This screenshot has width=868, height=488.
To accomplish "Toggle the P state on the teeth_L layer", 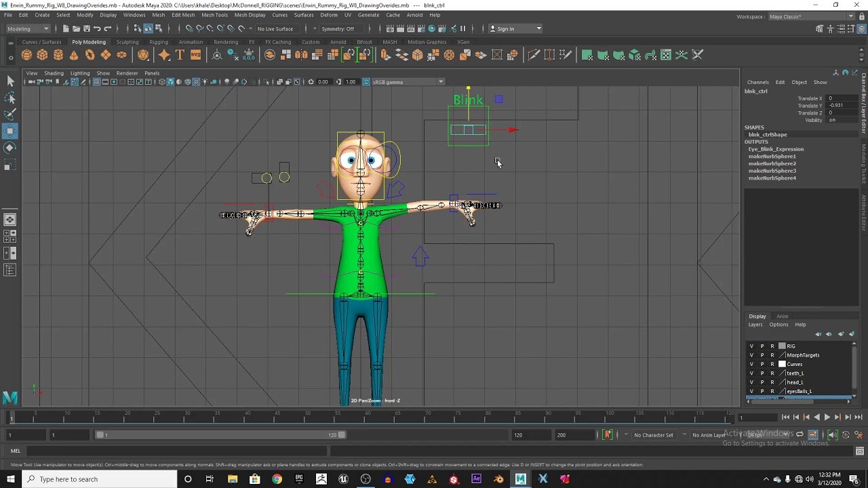I will (762, 373).
